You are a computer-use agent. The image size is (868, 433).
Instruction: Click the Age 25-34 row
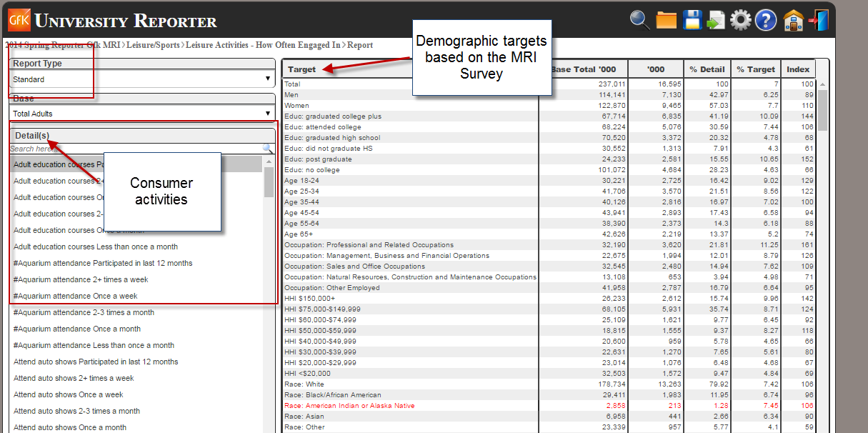549,191
